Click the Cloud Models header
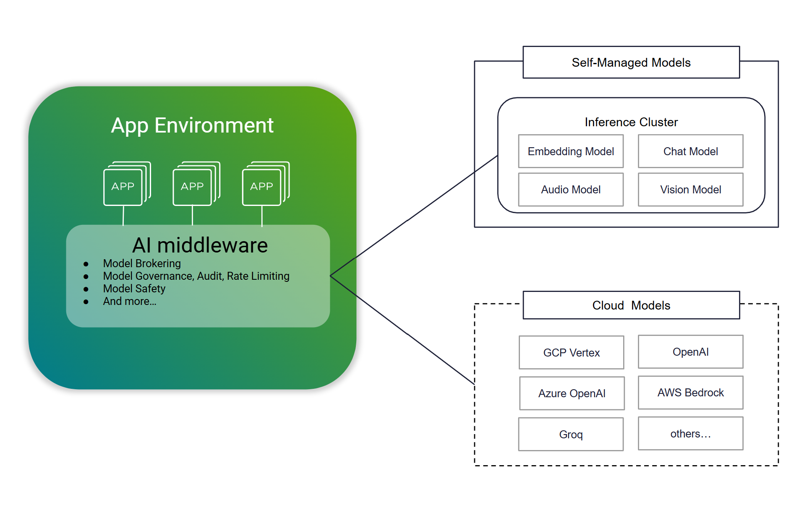This screenshot has height=518, width=812. tap(631, 305)
